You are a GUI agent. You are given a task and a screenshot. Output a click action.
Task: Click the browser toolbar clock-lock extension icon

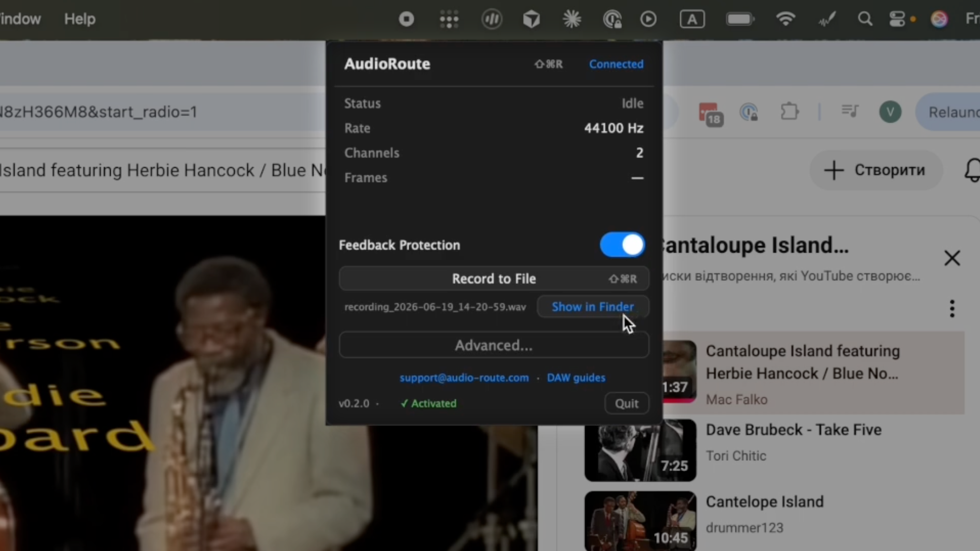tap(749, 113)
